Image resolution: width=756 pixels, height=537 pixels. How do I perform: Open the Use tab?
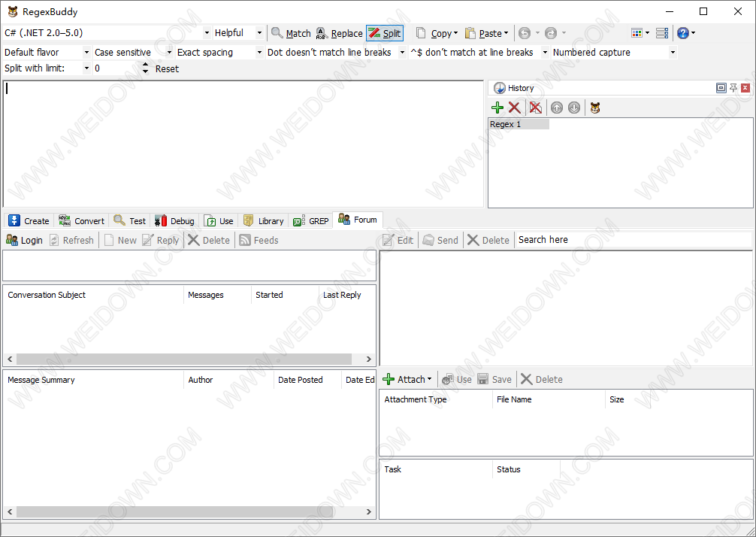pos(219,221)
